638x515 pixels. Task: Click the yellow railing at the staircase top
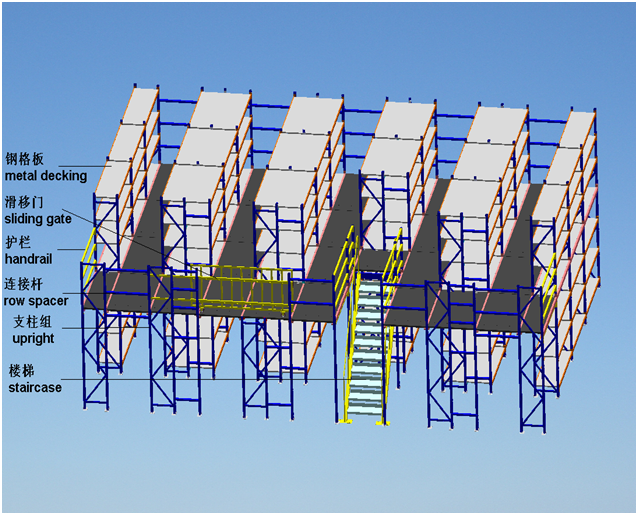(x=372, y=255)
